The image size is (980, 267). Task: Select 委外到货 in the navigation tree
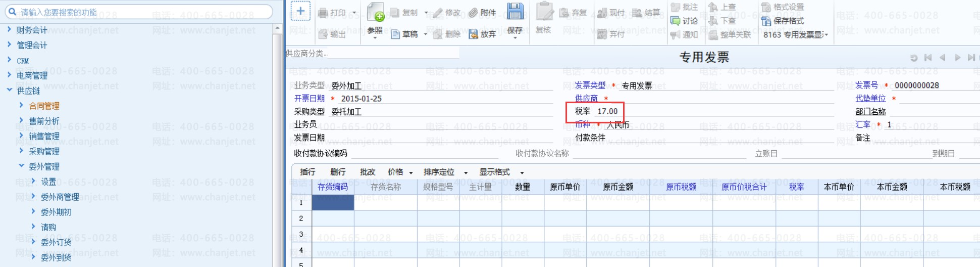tap(56, 257)
